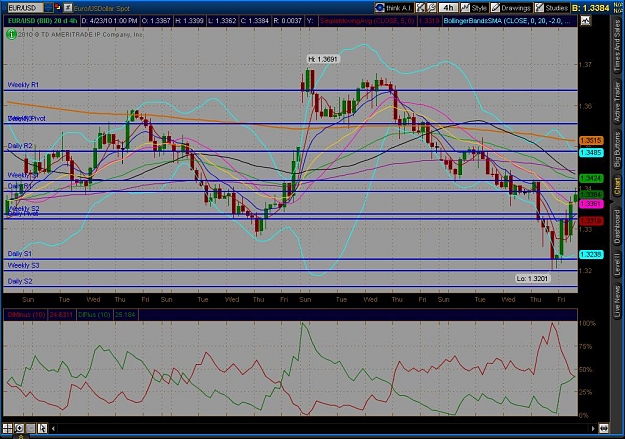Click the green info icon on chart
The width and height of the screenshot is (625, 439).
pyautogui.click(x=11, y=35)
